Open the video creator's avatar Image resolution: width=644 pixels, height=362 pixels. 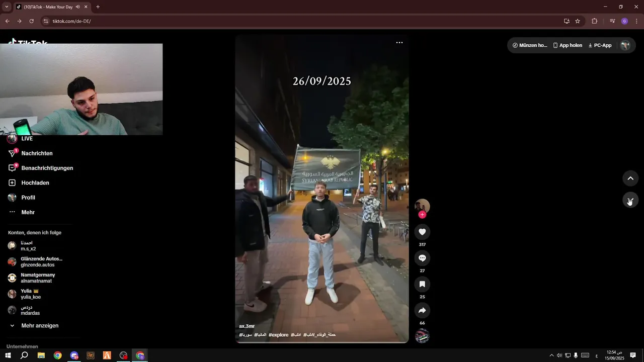pyautogui.click(x=422, y=206)
